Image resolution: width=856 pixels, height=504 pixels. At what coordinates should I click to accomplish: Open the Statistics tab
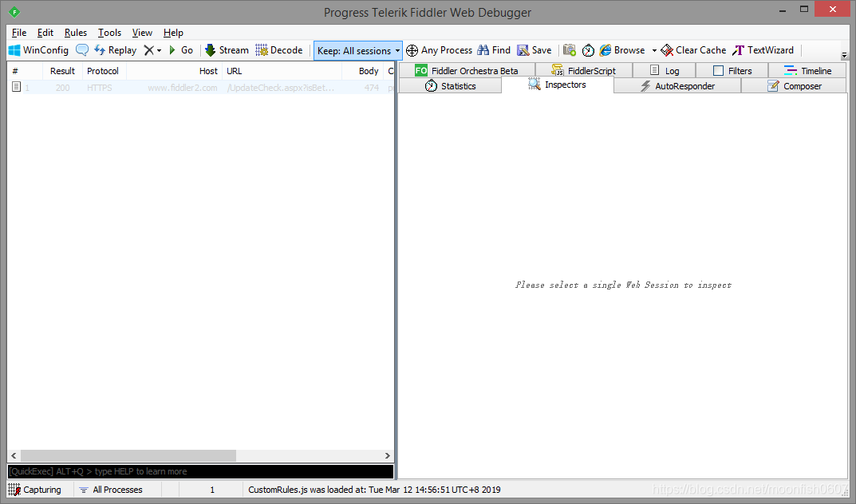tap(451, 85)
